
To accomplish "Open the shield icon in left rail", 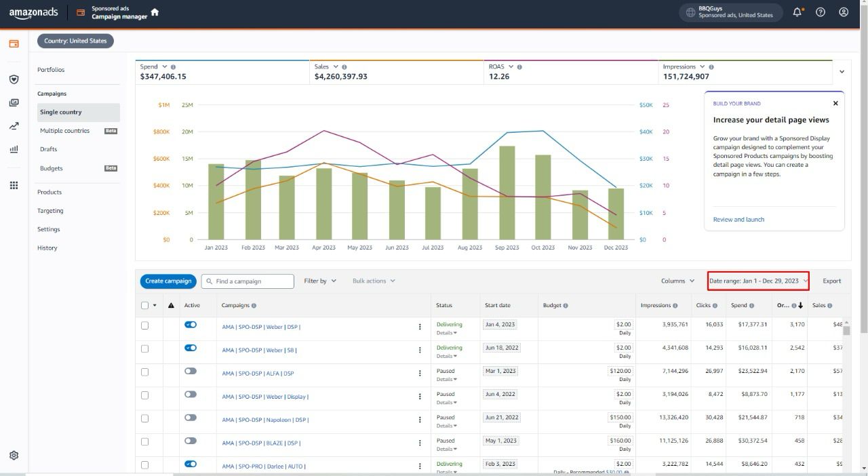I will pos(14,79).
